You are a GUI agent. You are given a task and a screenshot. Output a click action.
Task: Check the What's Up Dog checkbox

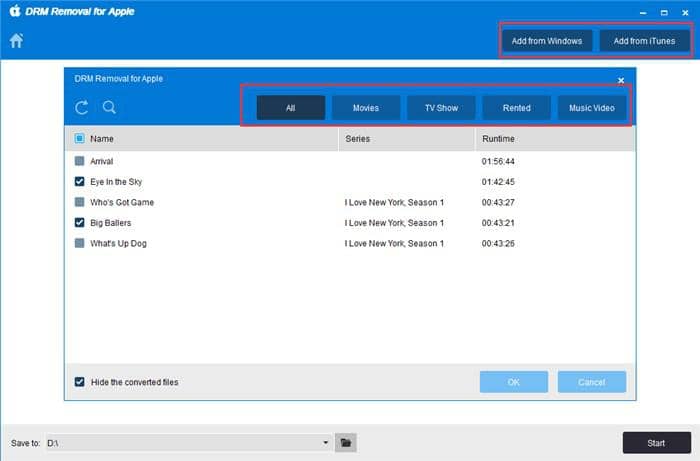[x=79, y=243]
